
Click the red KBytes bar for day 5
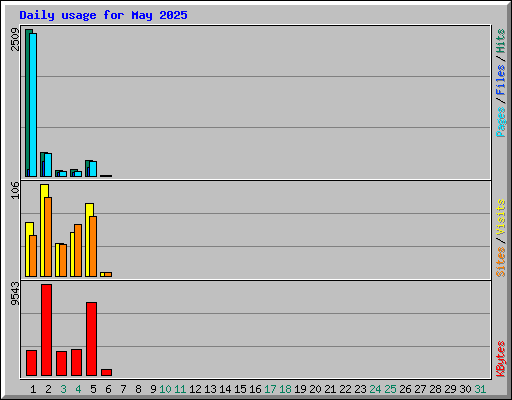point(91,339)
